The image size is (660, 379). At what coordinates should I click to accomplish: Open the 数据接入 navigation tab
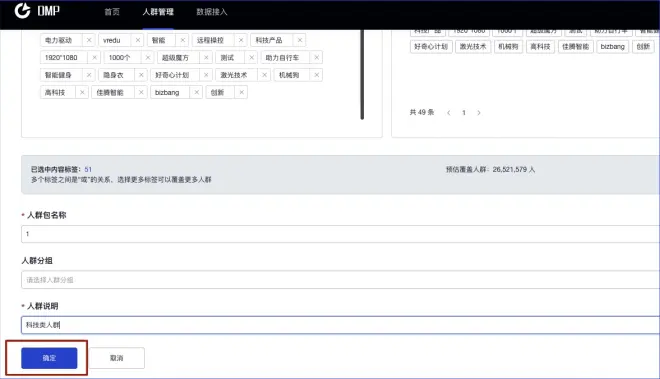212,12
